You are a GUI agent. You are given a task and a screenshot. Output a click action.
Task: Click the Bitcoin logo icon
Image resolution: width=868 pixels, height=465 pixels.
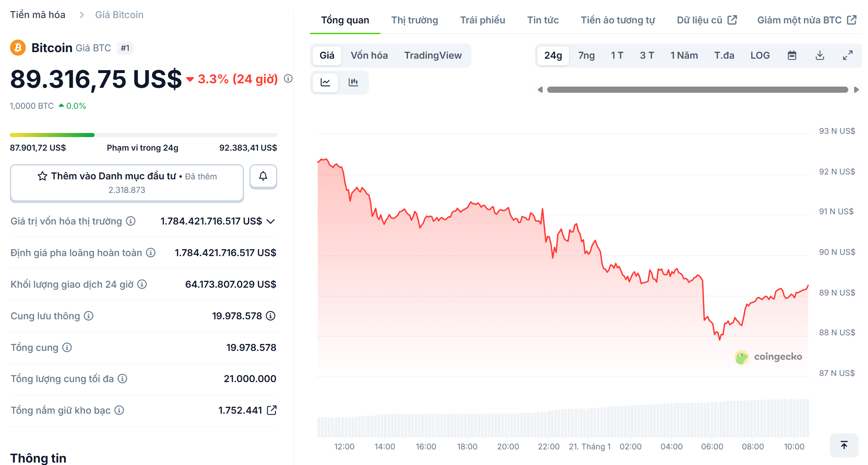click(x=18, y=48)
